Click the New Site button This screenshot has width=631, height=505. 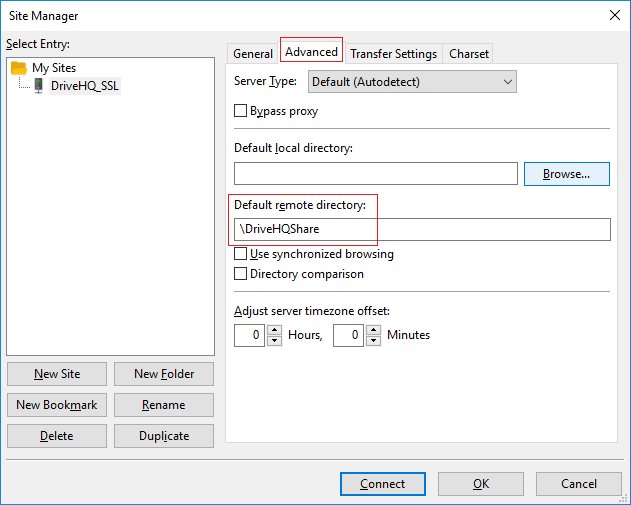(x=57, y=374)
